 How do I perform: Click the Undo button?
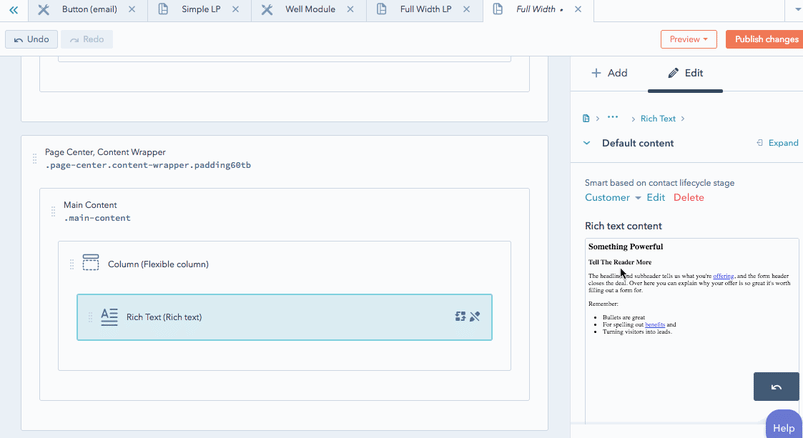pos(31,39)
